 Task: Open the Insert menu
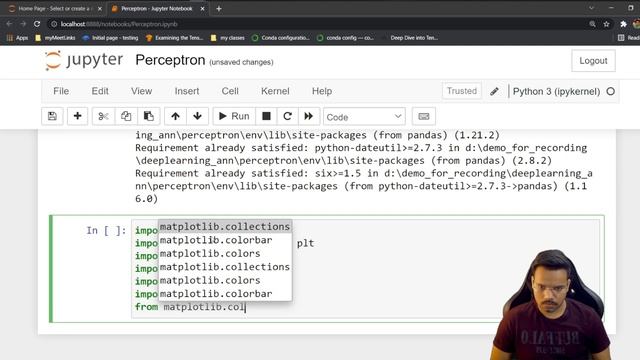click(x=187, y=91)
